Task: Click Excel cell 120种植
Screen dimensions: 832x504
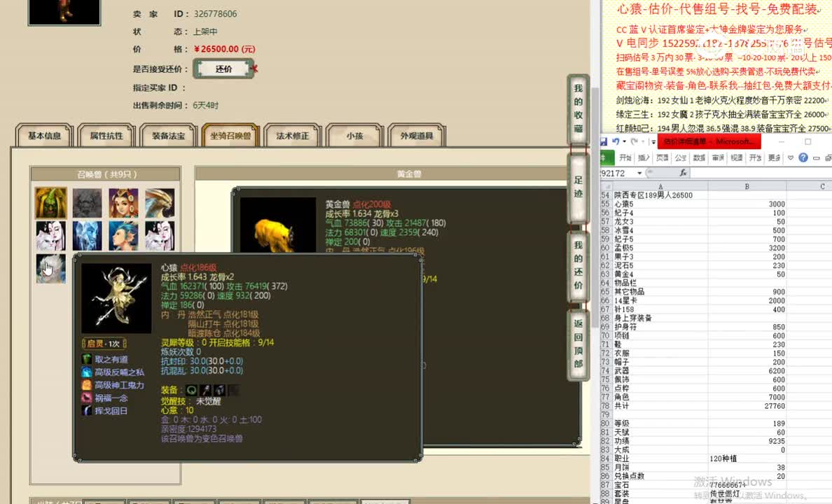Action: [x=747, y=458]
